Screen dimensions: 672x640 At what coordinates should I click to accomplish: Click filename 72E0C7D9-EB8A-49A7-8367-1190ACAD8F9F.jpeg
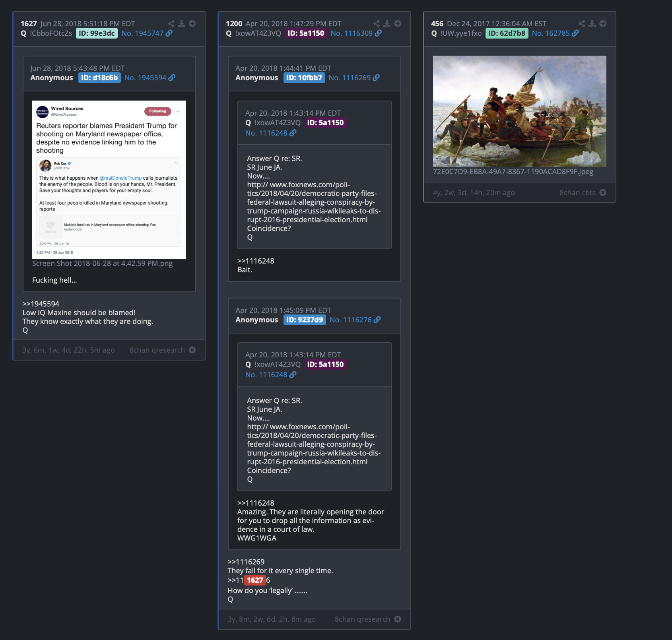point(513,171)
